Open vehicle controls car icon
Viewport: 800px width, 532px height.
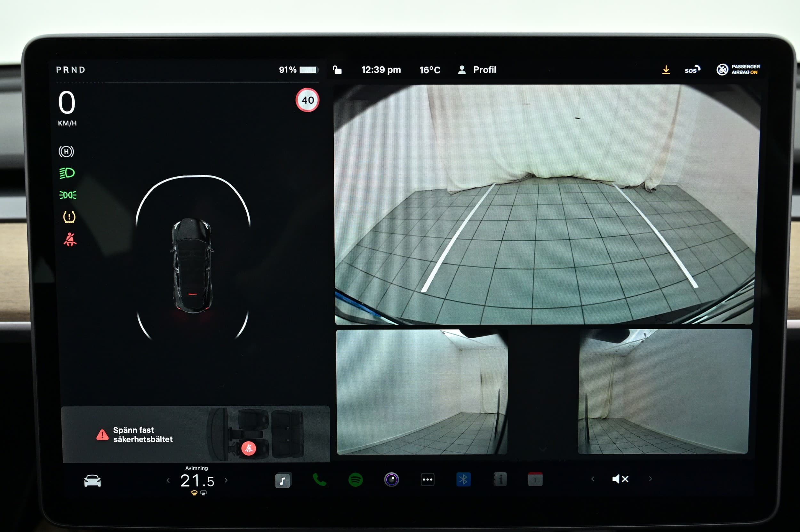pyautogui.click(x=92, y=481)
